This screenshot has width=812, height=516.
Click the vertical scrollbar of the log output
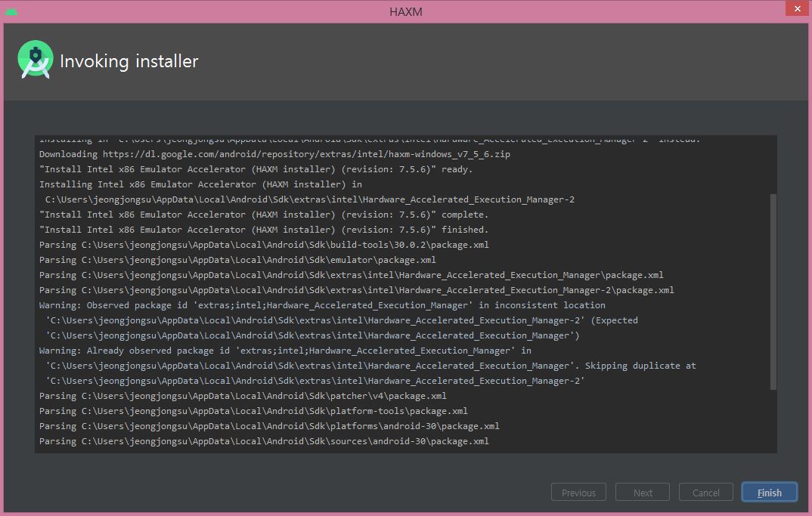pyautogui.click(x=773, y=292)
